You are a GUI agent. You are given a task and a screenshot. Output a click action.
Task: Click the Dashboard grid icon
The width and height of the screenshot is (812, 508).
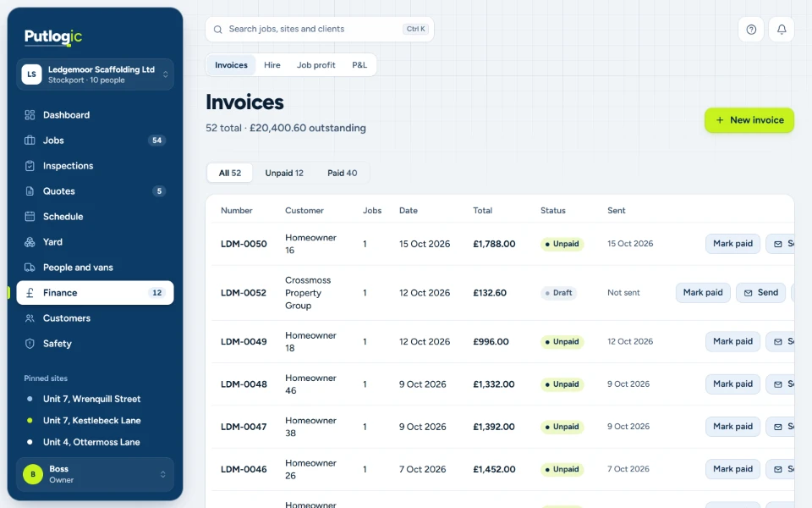30,115
